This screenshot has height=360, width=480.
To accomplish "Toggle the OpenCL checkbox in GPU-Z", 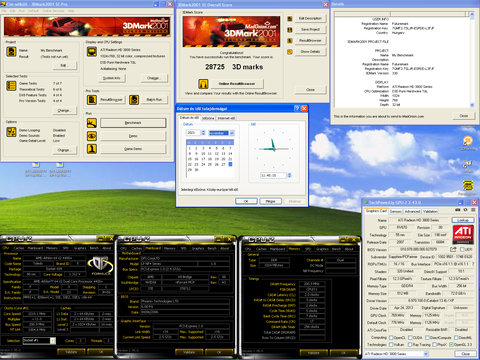I will 391,338.
